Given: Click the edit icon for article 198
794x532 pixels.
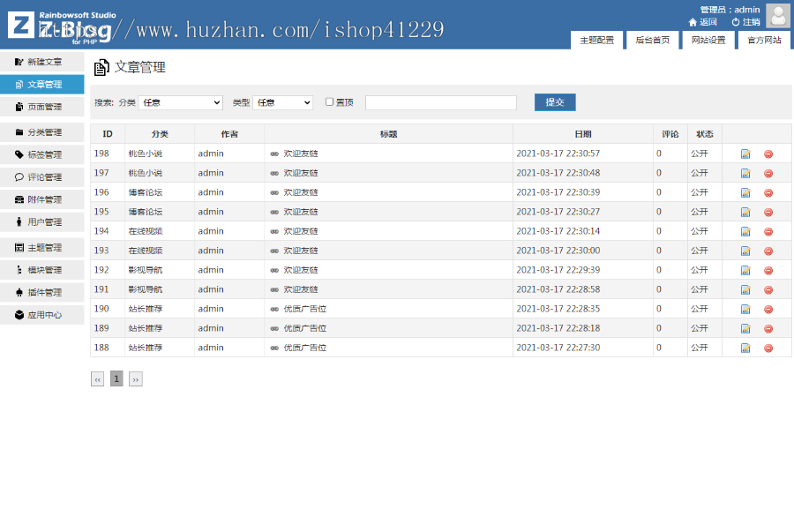Looking at the screenshot, I should [x=745, y=154].
